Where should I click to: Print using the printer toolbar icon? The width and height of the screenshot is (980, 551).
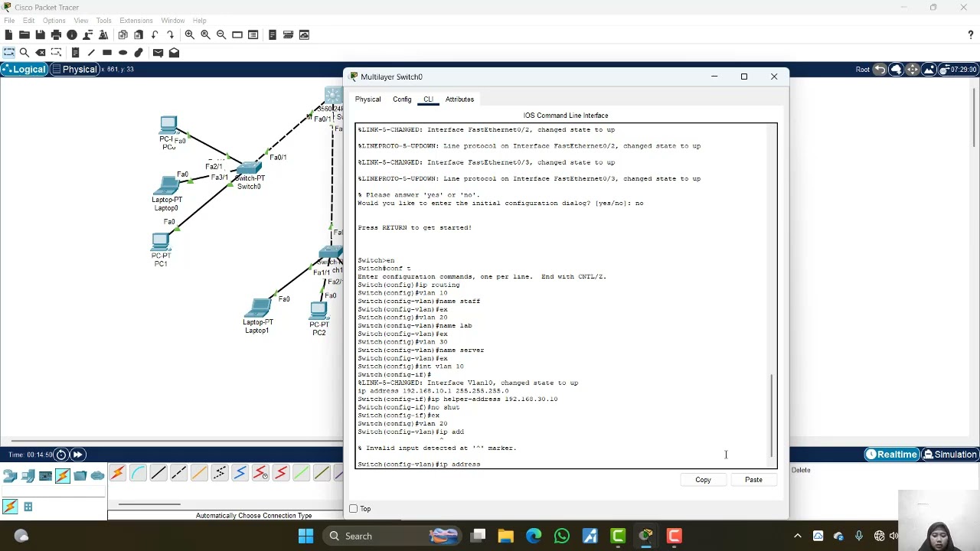pos(56,34)
